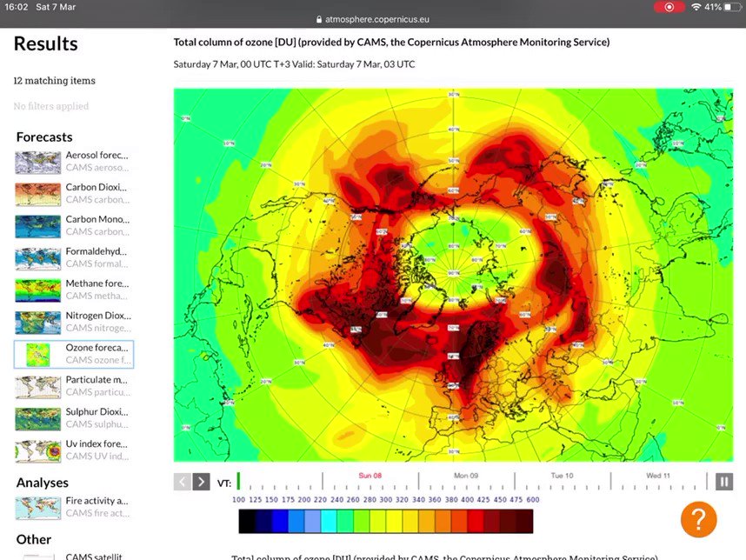The image size is (746, 560).
Task: Open the Sulphur Dioxide forecast thumbnail
Action: 37,418
